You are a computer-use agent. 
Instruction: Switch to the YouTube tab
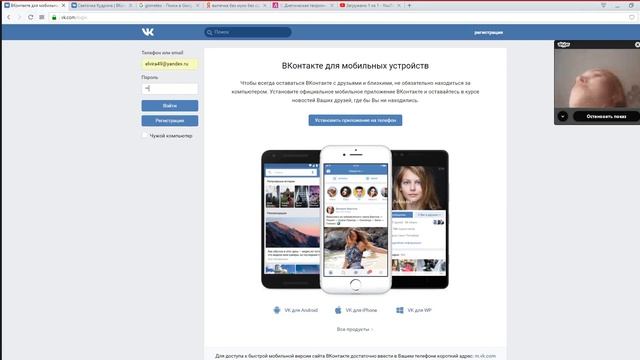370,5
